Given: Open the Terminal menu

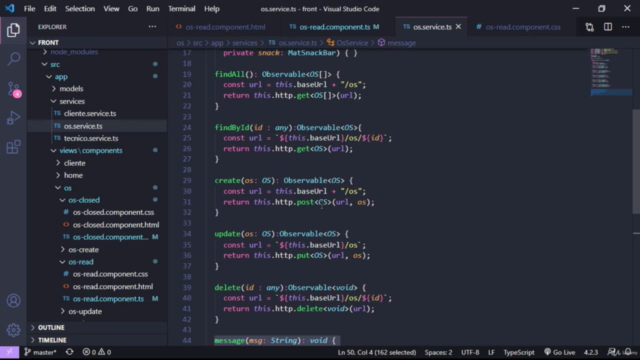Looking at the screenshot, I should pyautogui.click(x=182, y=9).
